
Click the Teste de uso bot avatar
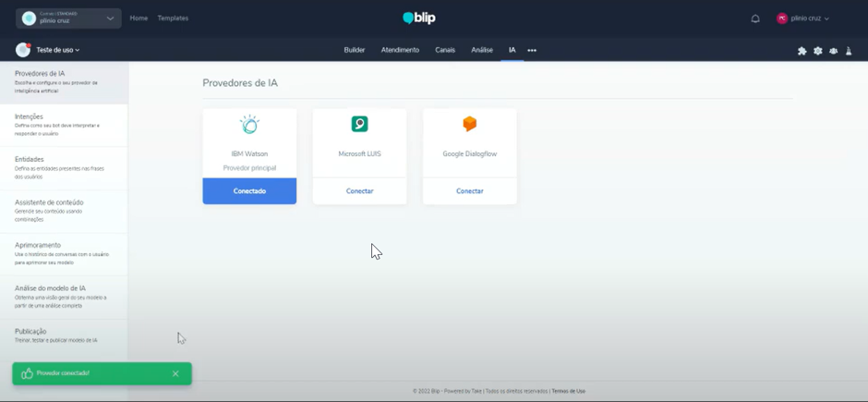23,50
